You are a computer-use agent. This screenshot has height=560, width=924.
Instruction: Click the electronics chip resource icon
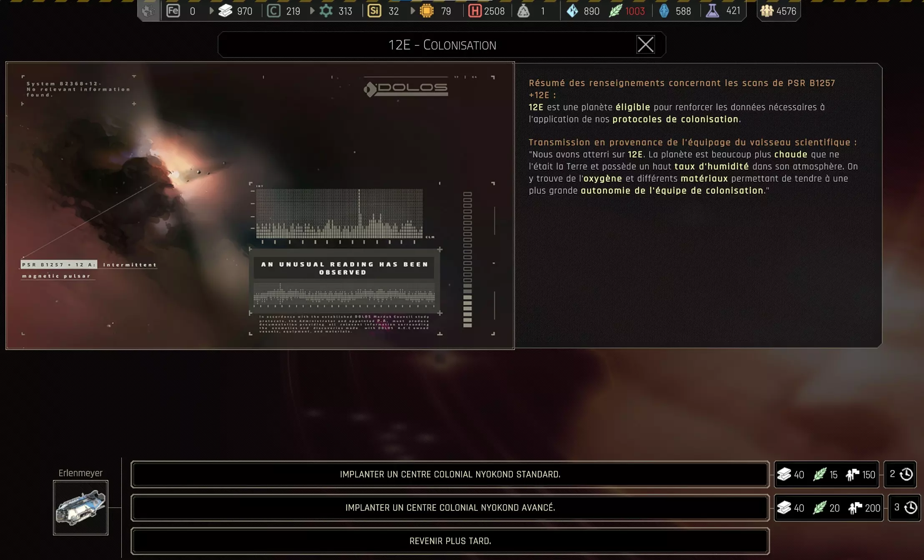(x=427, y=11)
